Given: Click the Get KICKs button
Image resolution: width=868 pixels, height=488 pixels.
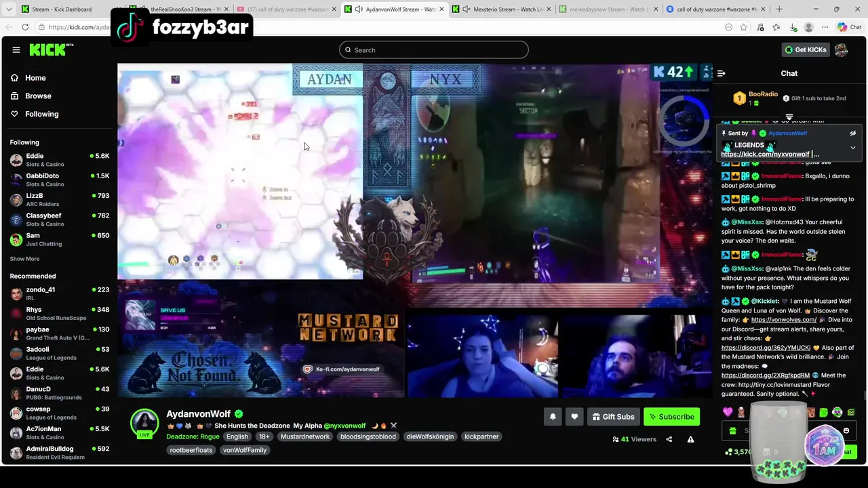Looking at the screenshot, I should pos(806,49).
